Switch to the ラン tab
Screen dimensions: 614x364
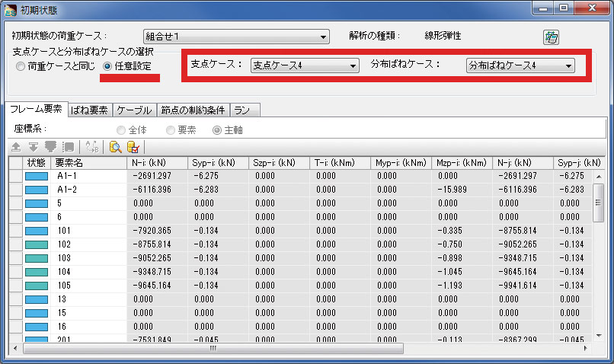(245, 110)
